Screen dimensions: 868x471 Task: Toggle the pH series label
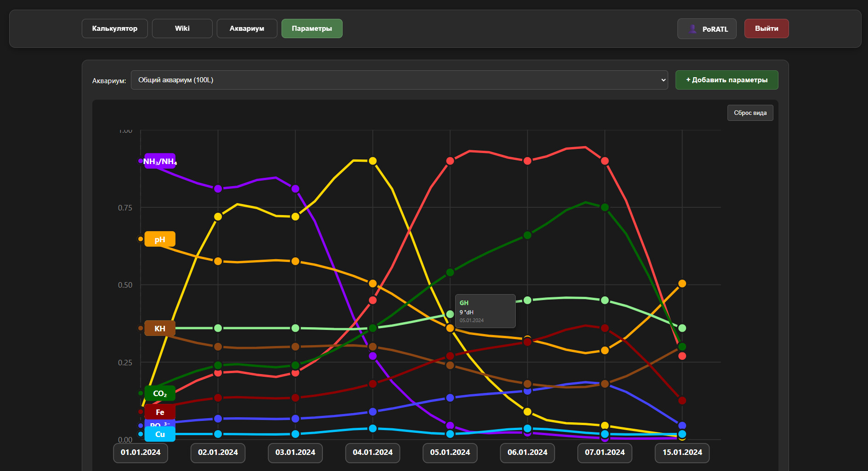pos(160,239)
